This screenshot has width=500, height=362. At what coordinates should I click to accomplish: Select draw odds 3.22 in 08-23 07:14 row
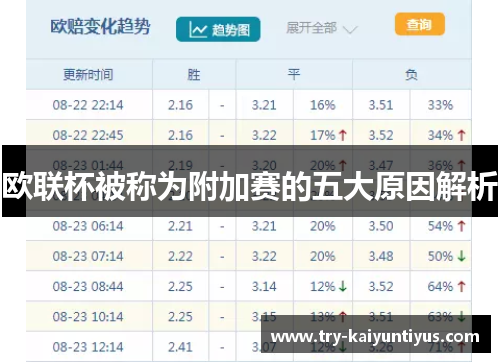(x=264, y=256)
